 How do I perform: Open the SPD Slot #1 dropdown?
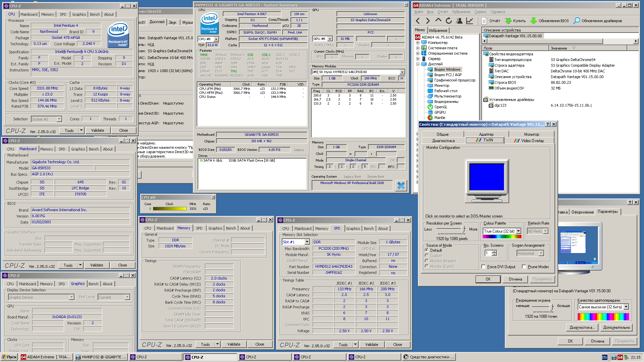[307, 242]
